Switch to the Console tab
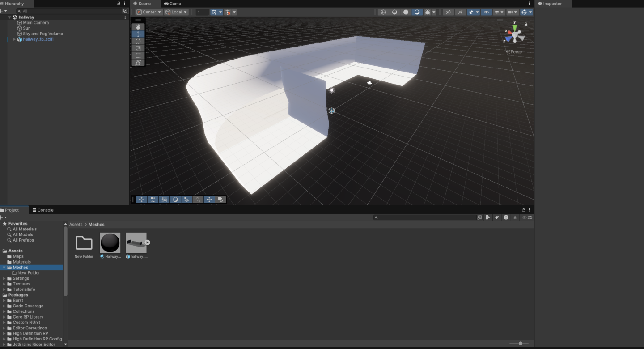Viewport: 644px width, 349px height. [43, 210]
